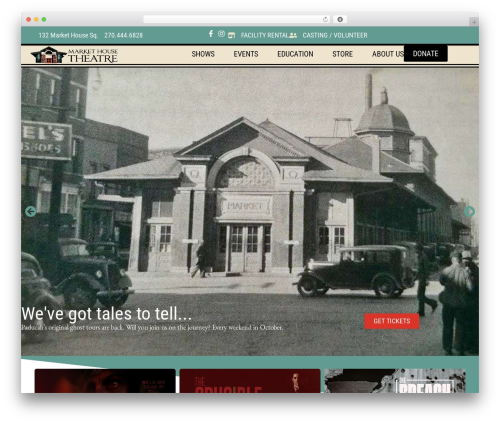Open the Events menu

(x=246, y=54)
